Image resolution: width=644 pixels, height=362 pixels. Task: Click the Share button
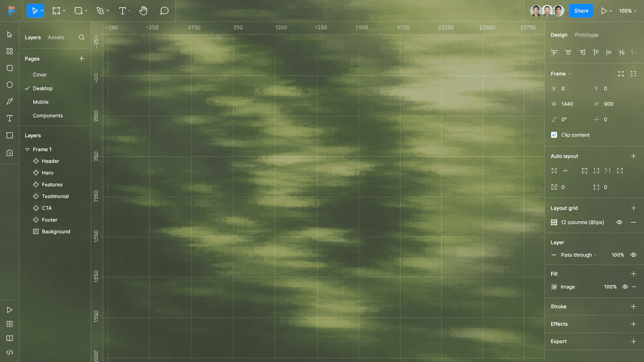point(581,11)
